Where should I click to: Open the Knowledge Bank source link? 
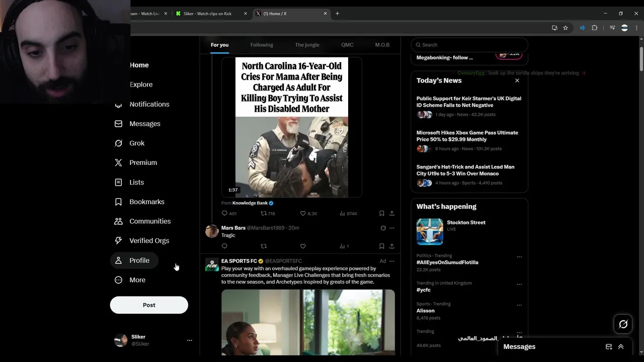[250, 203]
